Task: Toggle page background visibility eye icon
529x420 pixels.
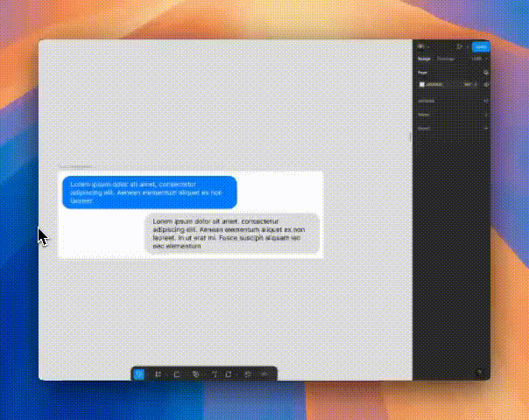Action: [x=486, y=85]
